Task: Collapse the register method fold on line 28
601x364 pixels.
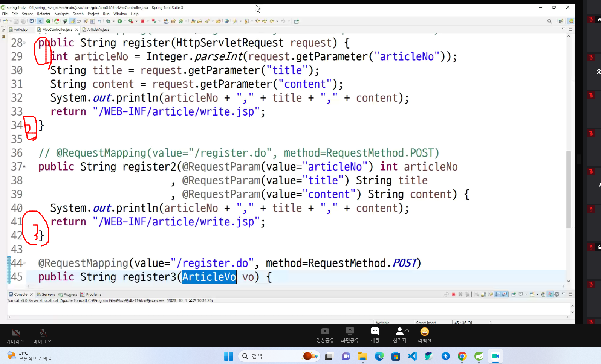Action: 24,43
